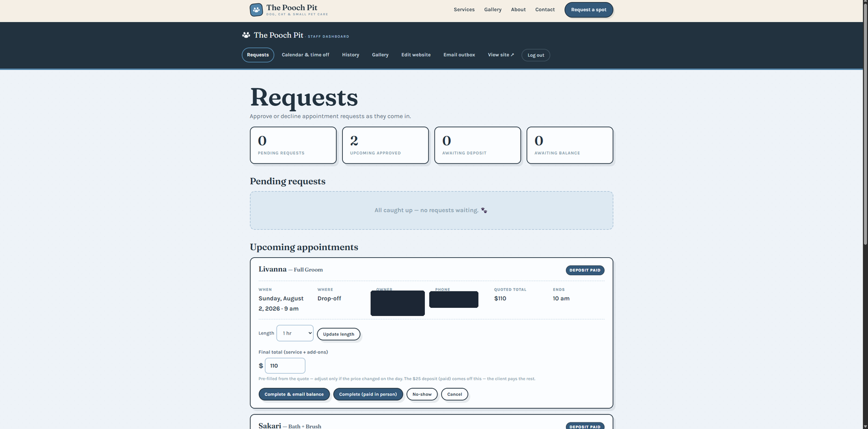Click the Livanna appointment name
868x429 pixels.
272,269
